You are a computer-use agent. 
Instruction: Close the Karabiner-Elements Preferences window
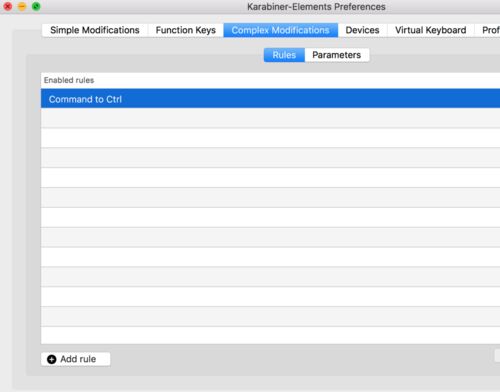click(8, 6)
